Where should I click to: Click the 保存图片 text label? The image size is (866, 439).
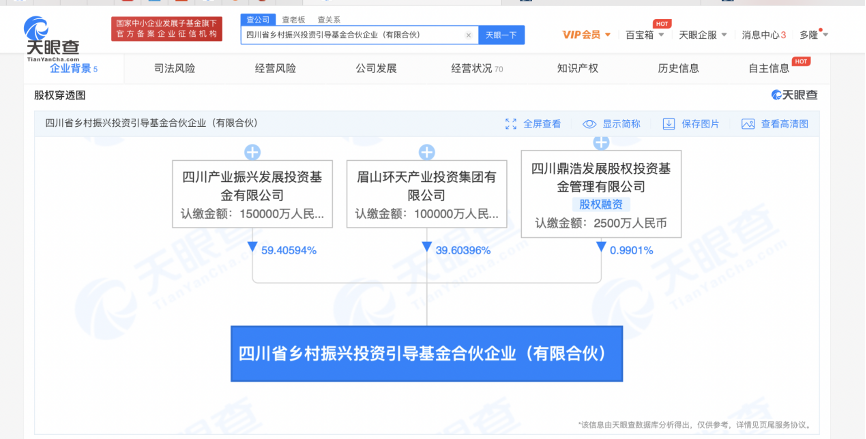[700, 124]
